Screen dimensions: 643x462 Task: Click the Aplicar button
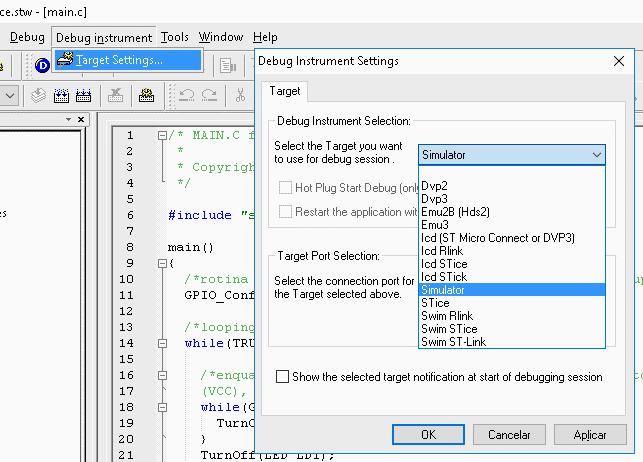click(x=590, y=435)
